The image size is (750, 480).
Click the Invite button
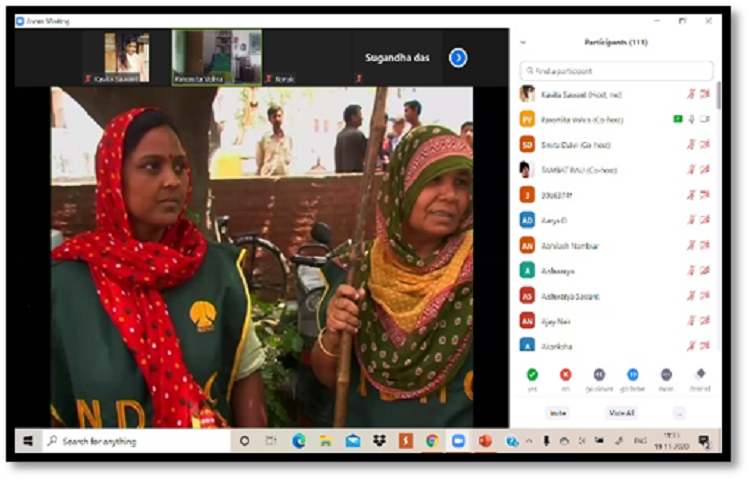557,413
